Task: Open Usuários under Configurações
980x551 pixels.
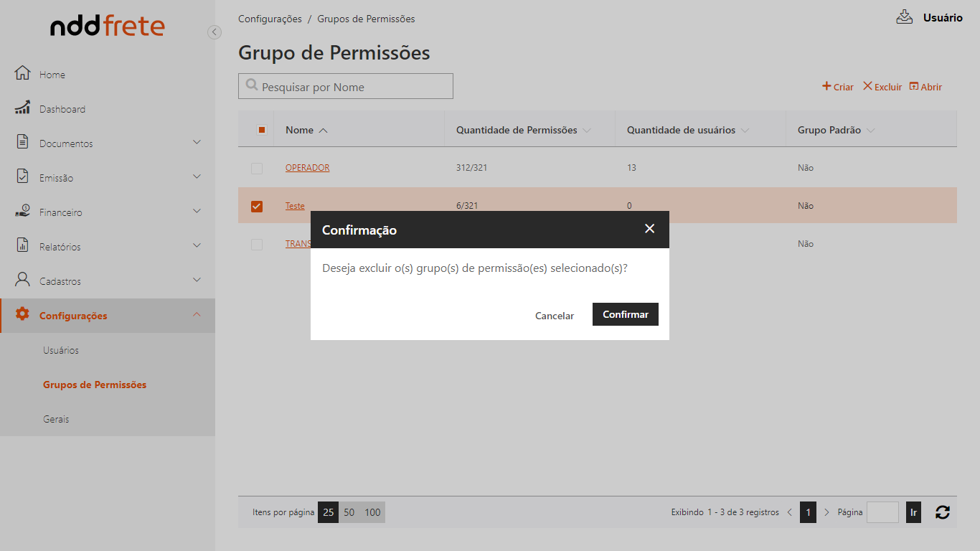Action: 61,350
